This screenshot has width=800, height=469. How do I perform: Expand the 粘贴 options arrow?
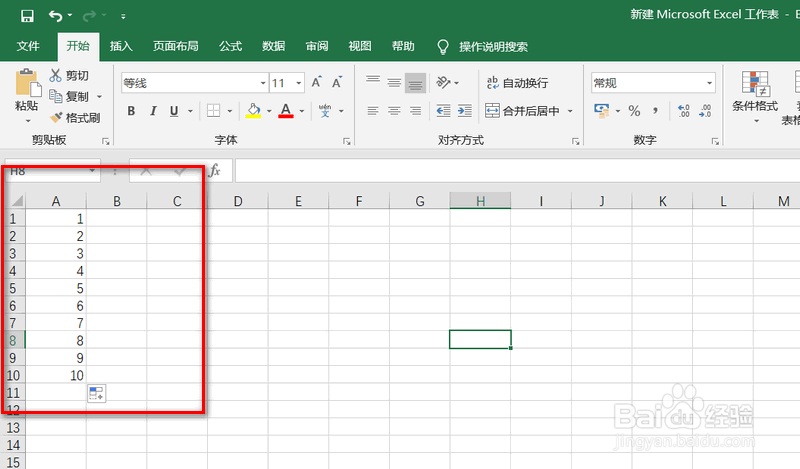pos(28,121)
